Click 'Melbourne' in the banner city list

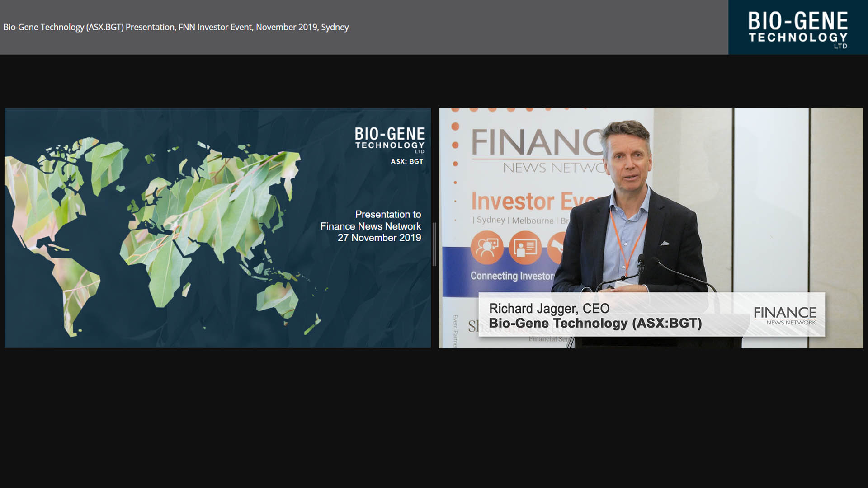[533, 221]
